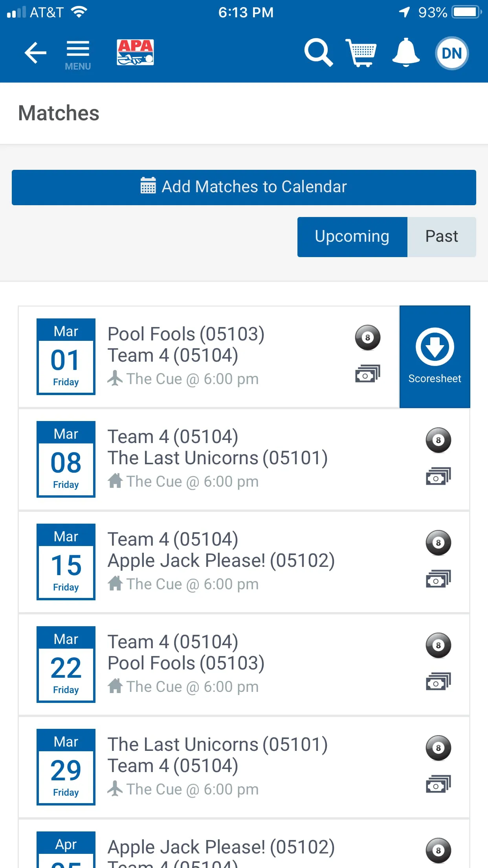
Task: Tap 8-ball icon on Mar 01 match
Action: 367,337
